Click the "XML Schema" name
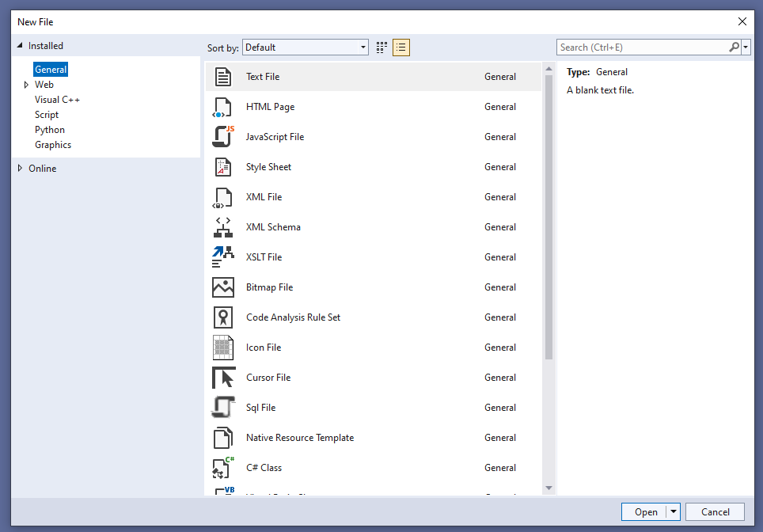 [273, 227]
